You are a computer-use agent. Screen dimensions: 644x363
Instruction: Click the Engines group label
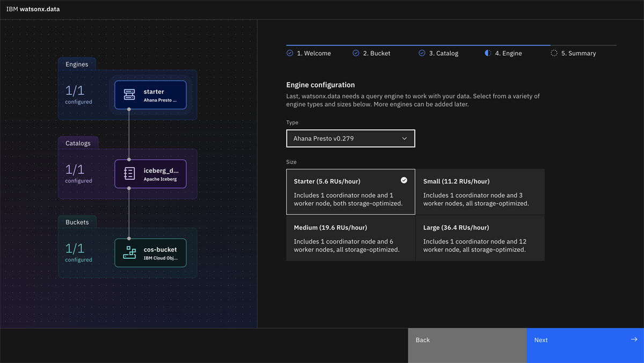(x=77, y=64)
